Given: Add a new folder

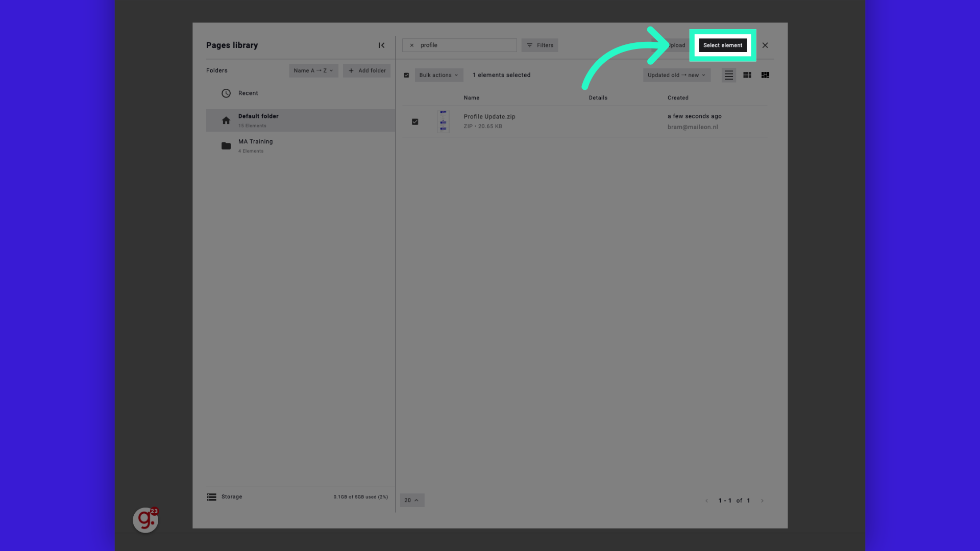Looking at the screenshot, I should [367, 71].
